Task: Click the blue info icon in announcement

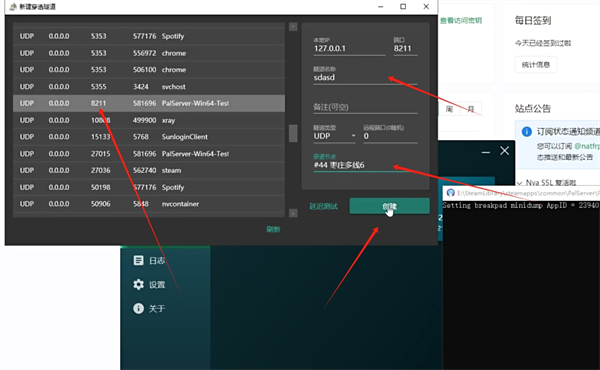Action: (x=527, y=132)
